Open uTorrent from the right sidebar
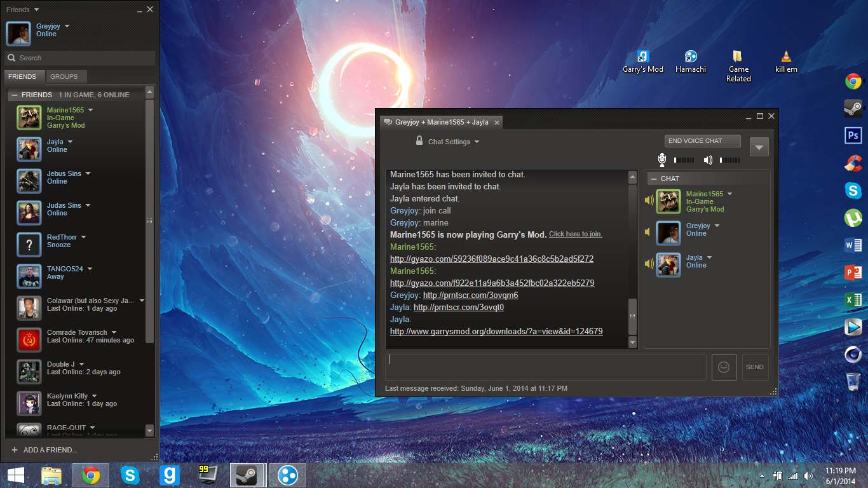868x488 pixels. tap(853, 217)
